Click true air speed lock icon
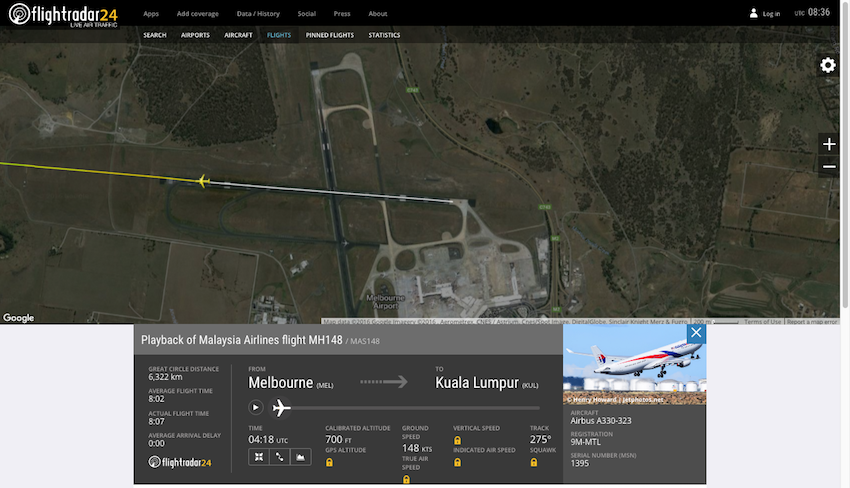850x488 pixels. click(x=406, y=479)
